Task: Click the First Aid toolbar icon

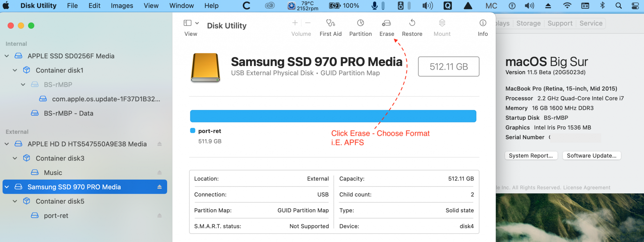Action: coord(330,23)
